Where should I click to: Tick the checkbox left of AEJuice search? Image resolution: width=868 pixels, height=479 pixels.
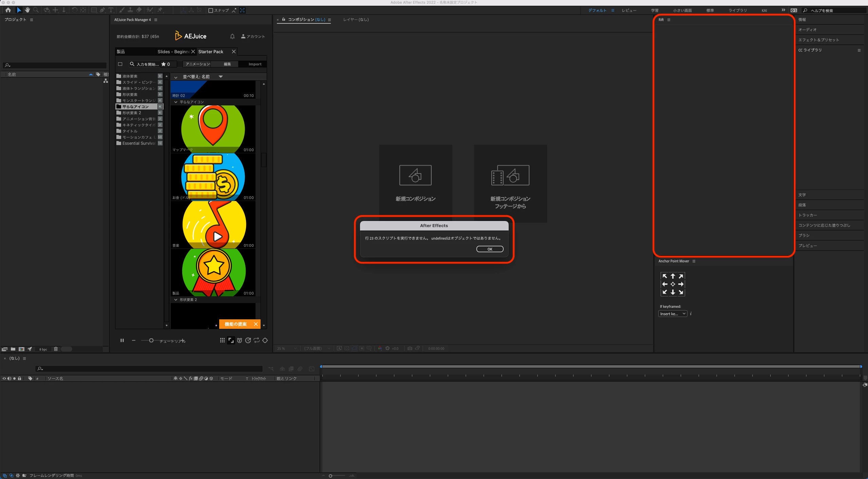click(120, 64)
